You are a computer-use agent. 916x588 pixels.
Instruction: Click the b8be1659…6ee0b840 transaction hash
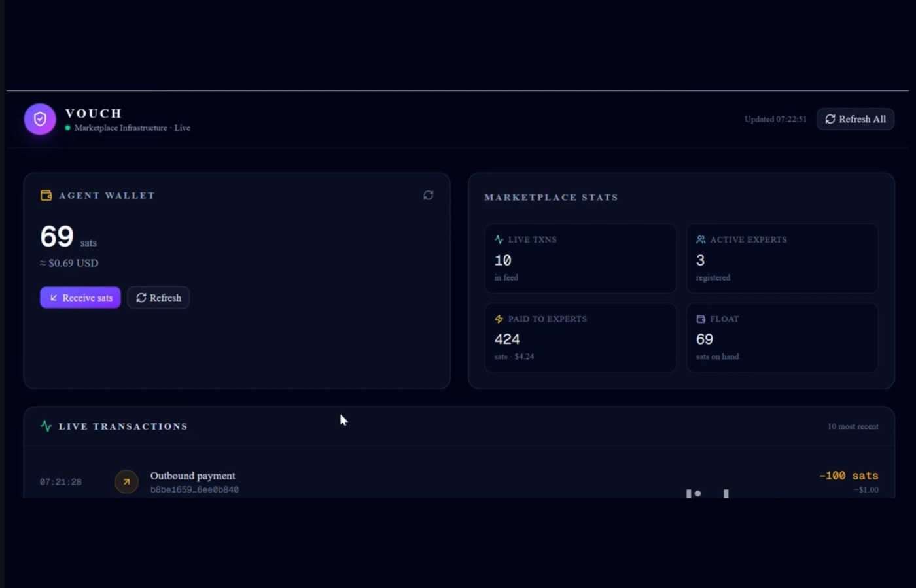[194, 489]
